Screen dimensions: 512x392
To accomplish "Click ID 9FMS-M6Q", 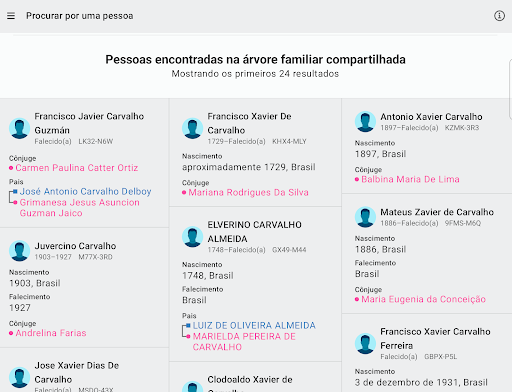I will [463, 223].
